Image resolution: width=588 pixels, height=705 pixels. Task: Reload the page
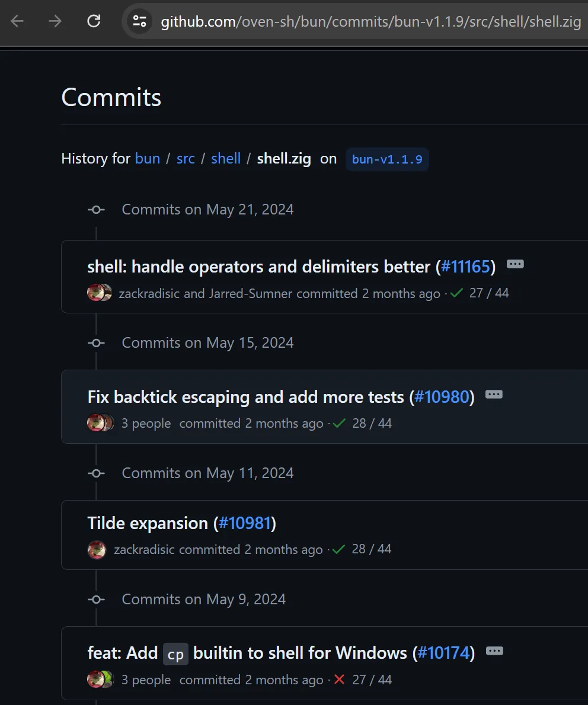coord(94,22)
